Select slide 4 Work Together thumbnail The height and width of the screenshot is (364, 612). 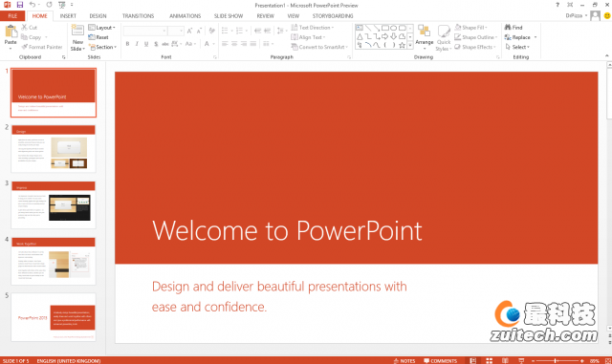tap(54, 261)
